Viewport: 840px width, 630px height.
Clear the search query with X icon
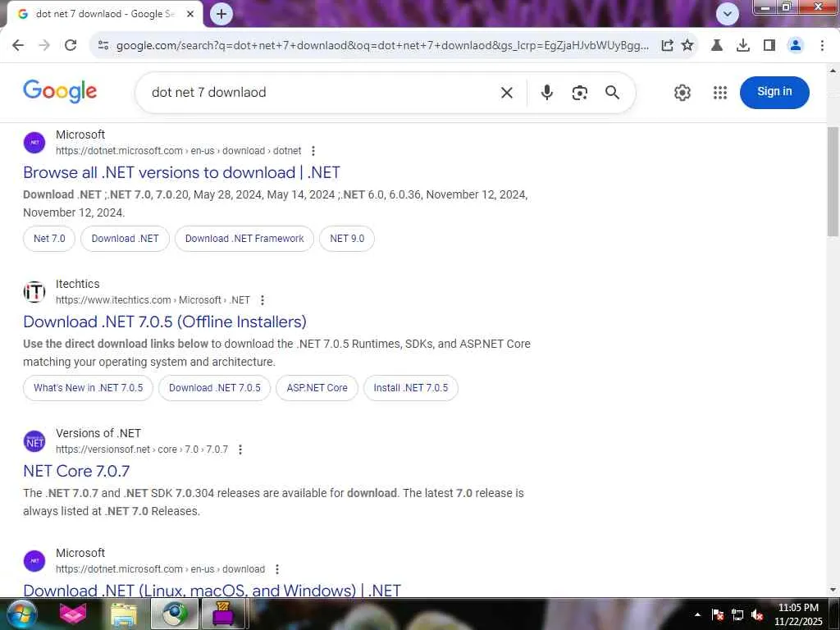506,93
